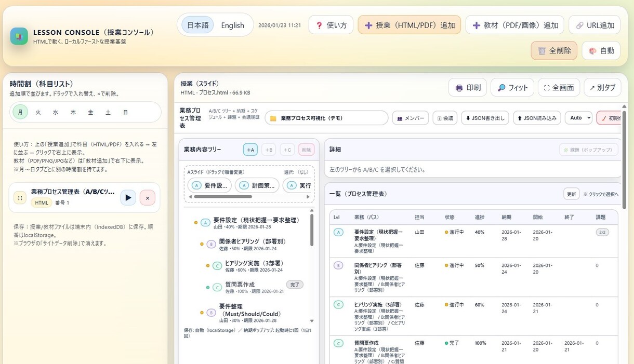Click the 完了 badge on 質問票作成
This screenshot has width=634, height=364.
click(x=295, y=285)
